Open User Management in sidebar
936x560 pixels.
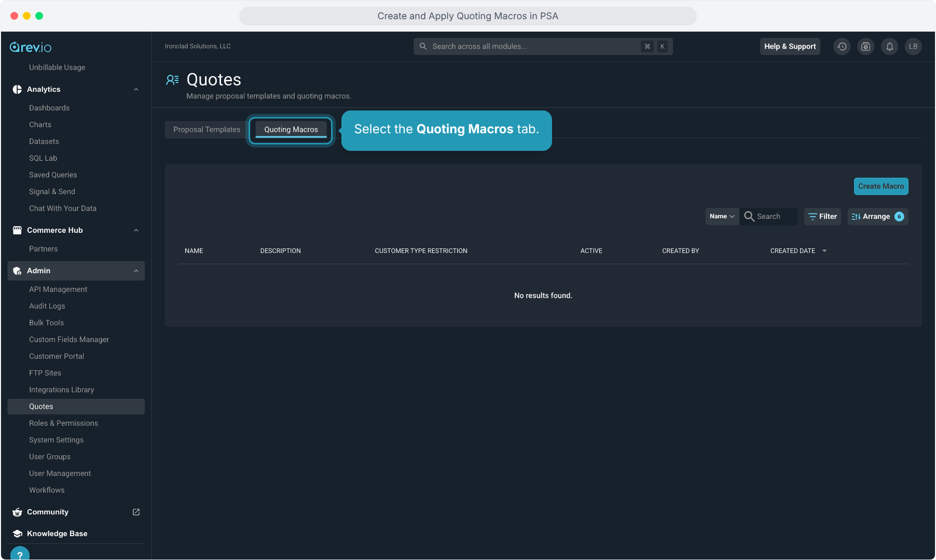[60, 473]
